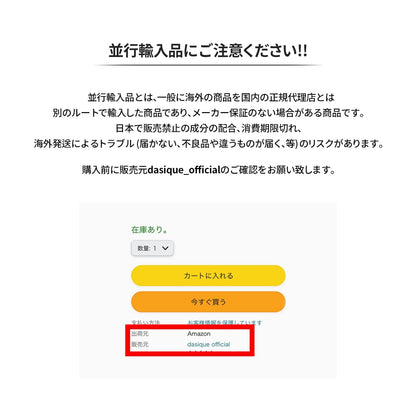Click the truncated star rating under dasique official
416x416 pixels.
click(x=200, y=352)
